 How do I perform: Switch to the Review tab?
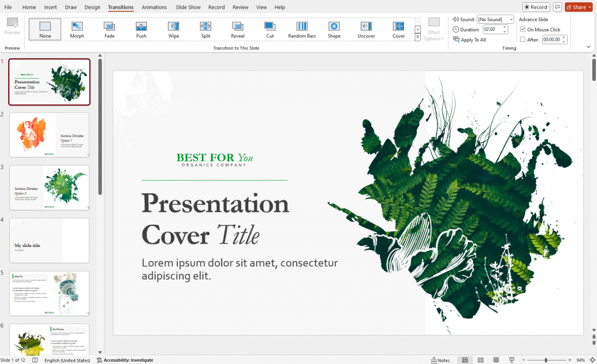pyautogui.click(x=240, y=7)
